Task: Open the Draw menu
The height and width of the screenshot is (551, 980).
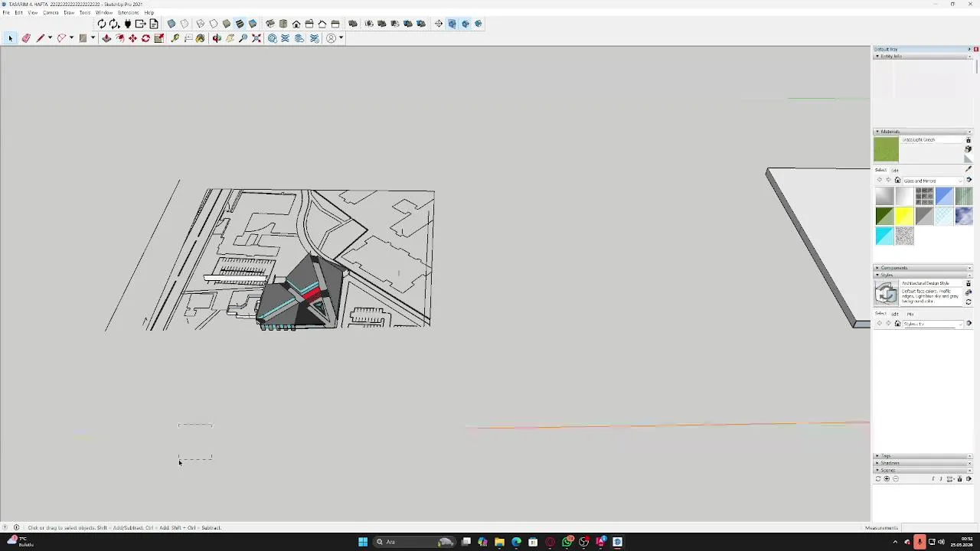Action: [x=69, y=12]
